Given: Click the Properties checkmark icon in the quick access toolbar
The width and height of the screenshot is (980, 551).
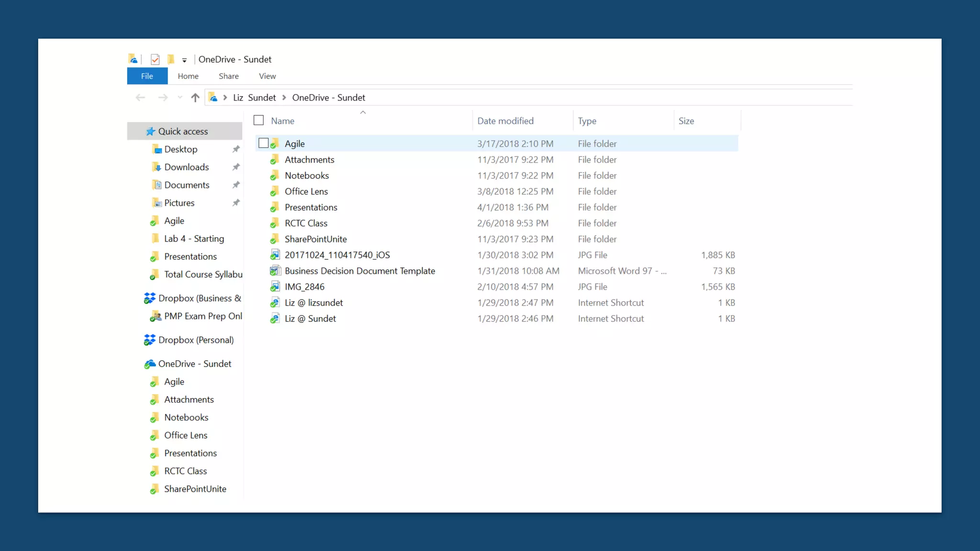Looking at the screenshot, I should (x=155, y=59).
